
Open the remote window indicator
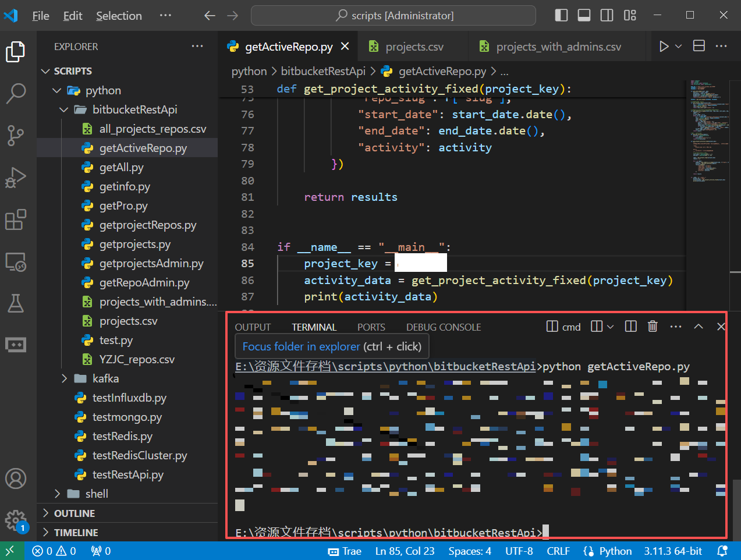point(12,551)
